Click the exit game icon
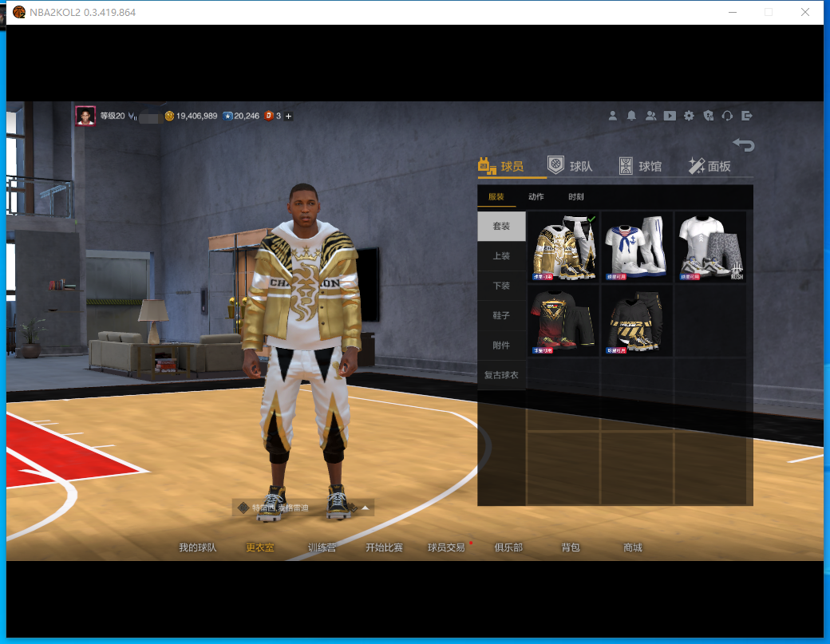 pyautogui.click(x=747, y=116)
